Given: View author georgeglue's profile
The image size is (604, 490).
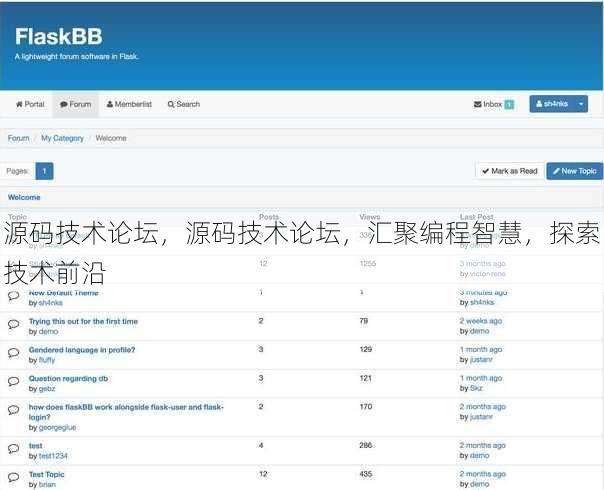Looking at the screenshot, I should [x=57, y=427].
